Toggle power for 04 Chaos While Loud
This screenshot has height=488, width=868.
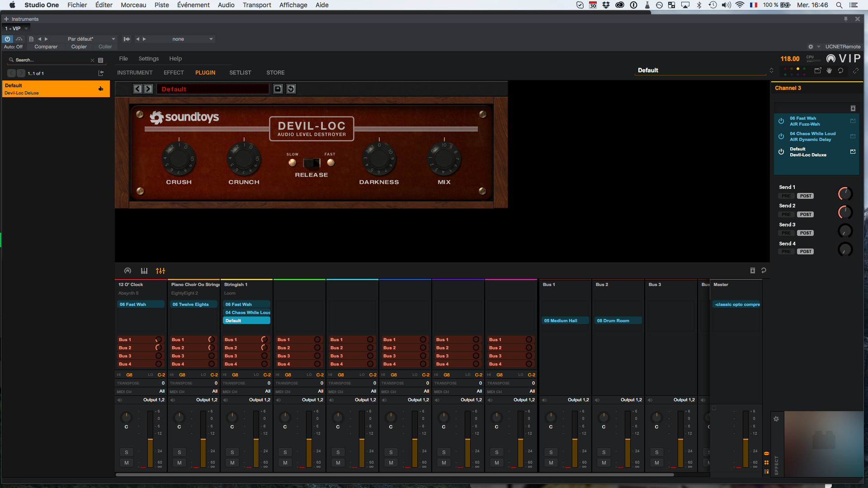point(781,136)
